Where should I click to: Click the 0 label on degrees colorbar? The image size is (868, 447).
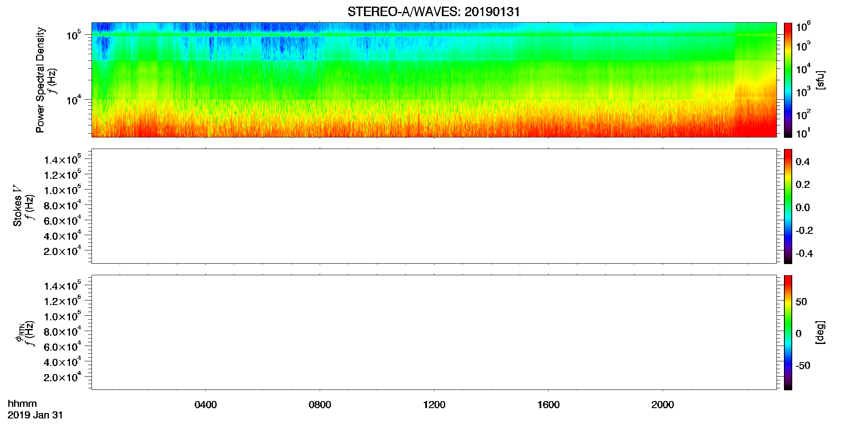(798, 334)
